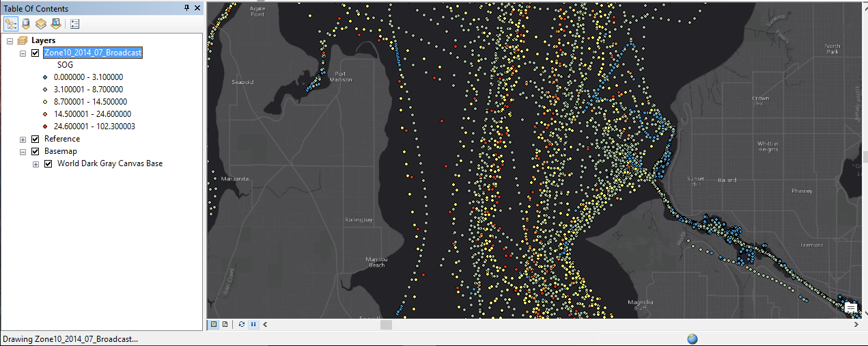This screenshot has height=346, width=868.
Task: Select List By Visibility icon
Action: (41, 24)
